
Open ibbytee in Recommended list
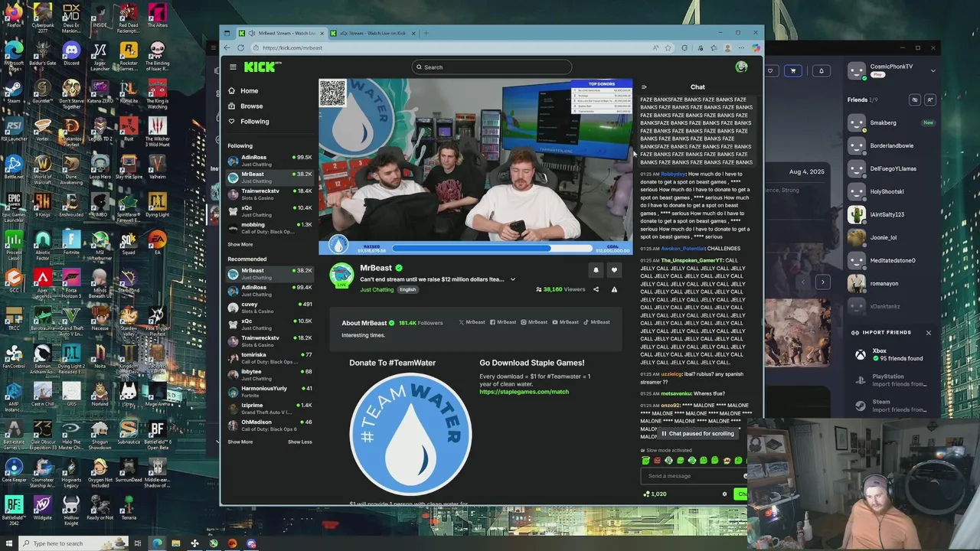click(x=269, y=374)
